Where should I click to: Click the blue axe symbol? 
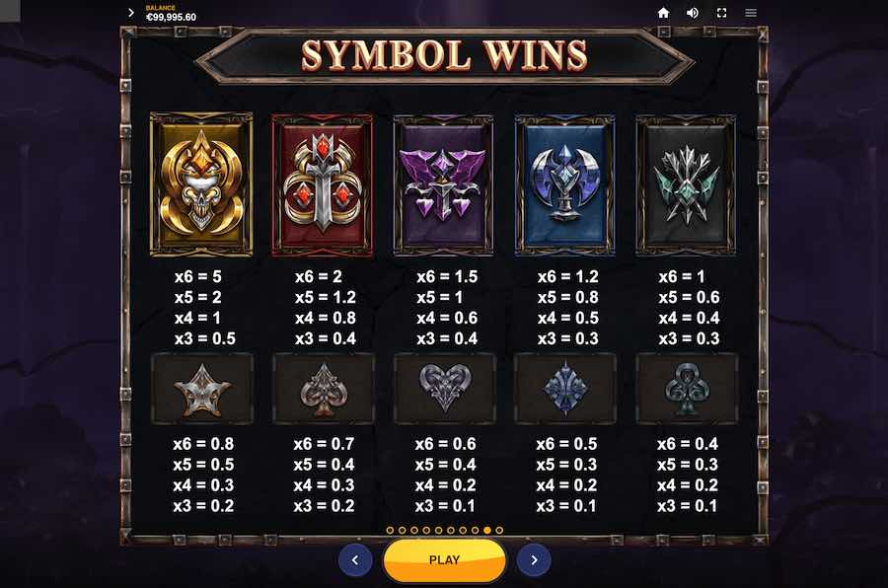564,184
